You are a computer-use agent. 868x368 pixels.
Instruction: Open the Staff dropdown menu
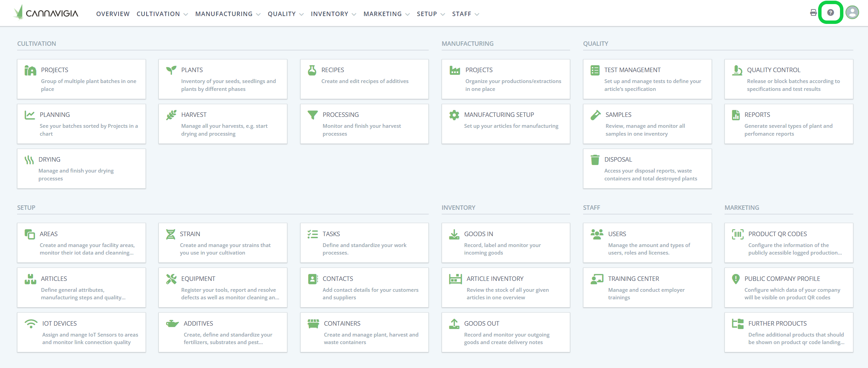tap(465, 14)
